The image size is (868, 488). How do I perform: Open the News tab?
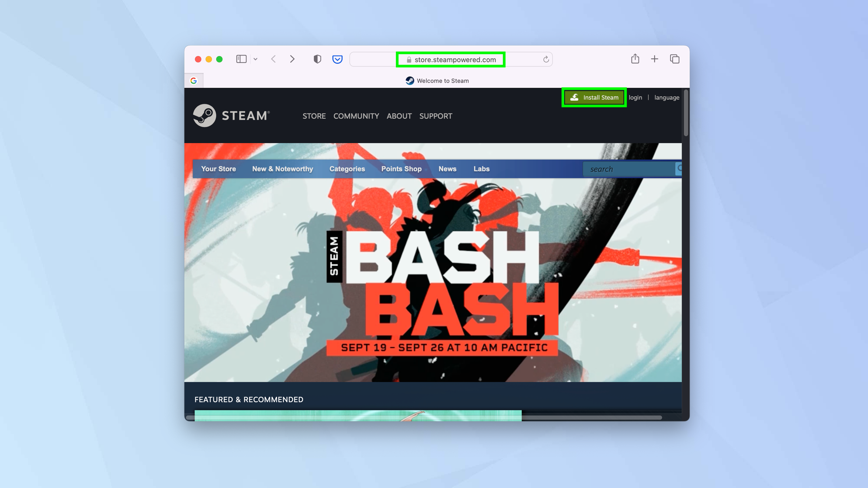click(447, 169)
